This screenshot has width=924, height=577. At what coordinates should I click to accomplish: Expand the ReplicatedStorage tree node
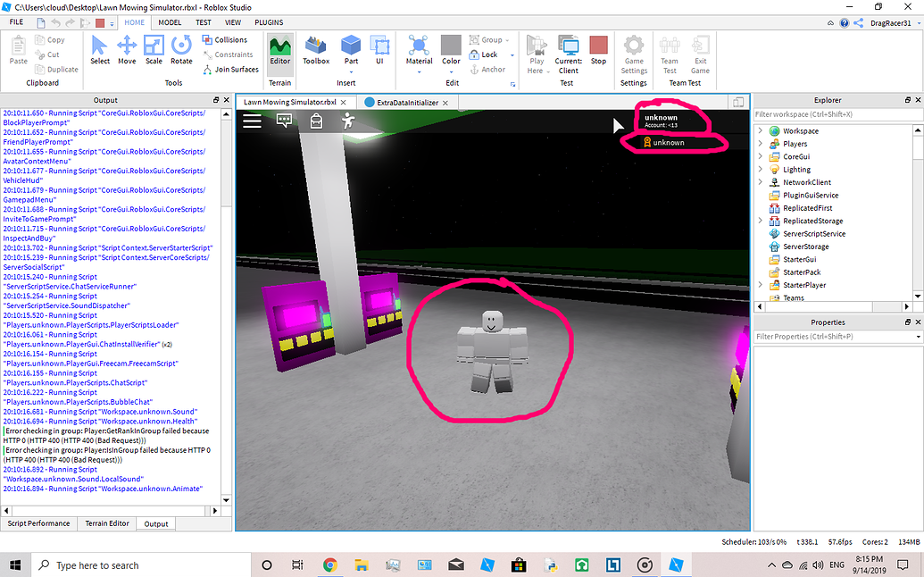(760, 221)
